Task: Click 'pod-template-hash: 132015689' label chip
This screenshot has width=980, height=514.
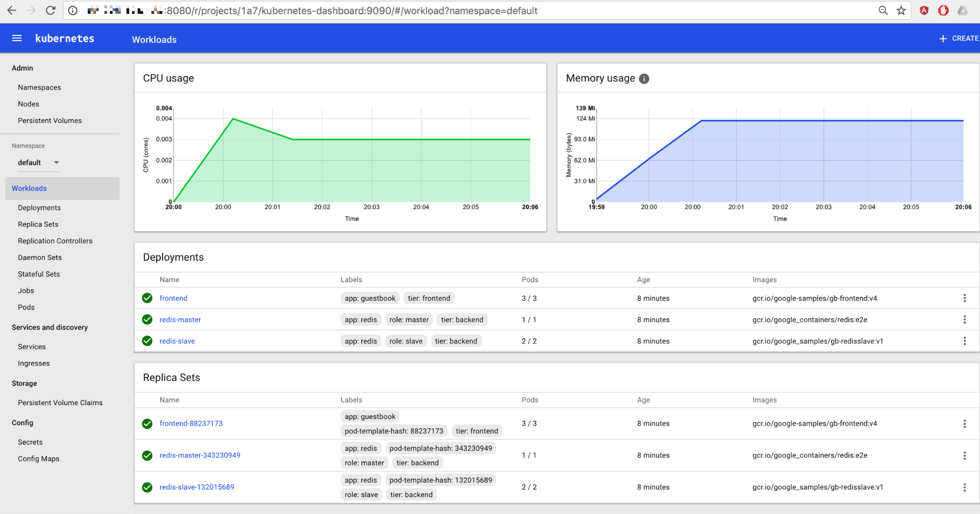Action: click(440, 480)
